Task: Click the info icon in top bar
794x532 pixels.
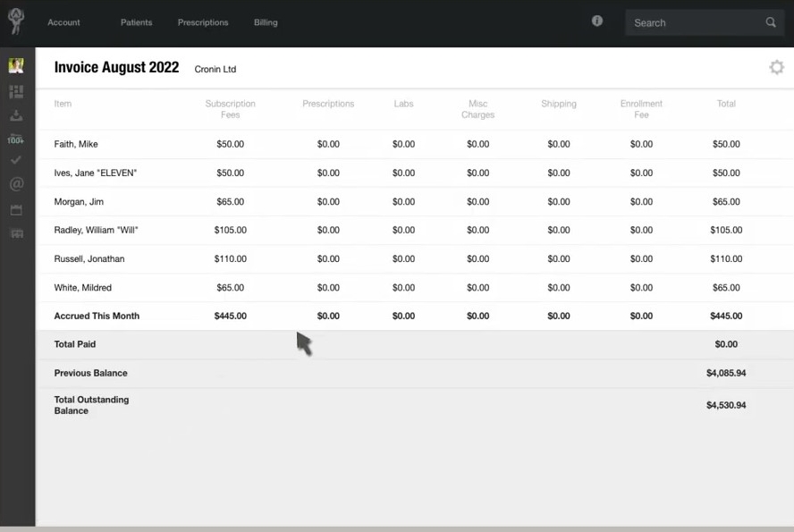Action: (x=596, y=21)
